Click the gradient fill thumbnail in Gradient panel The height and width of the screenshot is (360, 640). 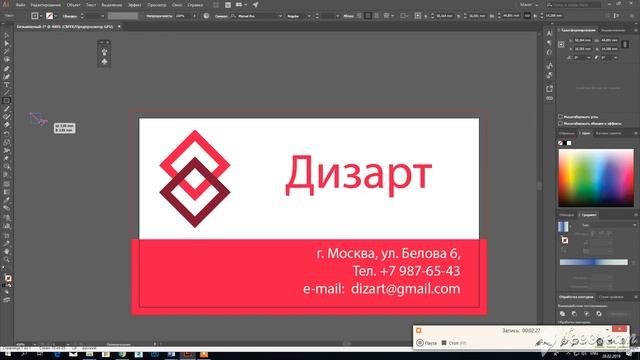[x=563, y=227]
